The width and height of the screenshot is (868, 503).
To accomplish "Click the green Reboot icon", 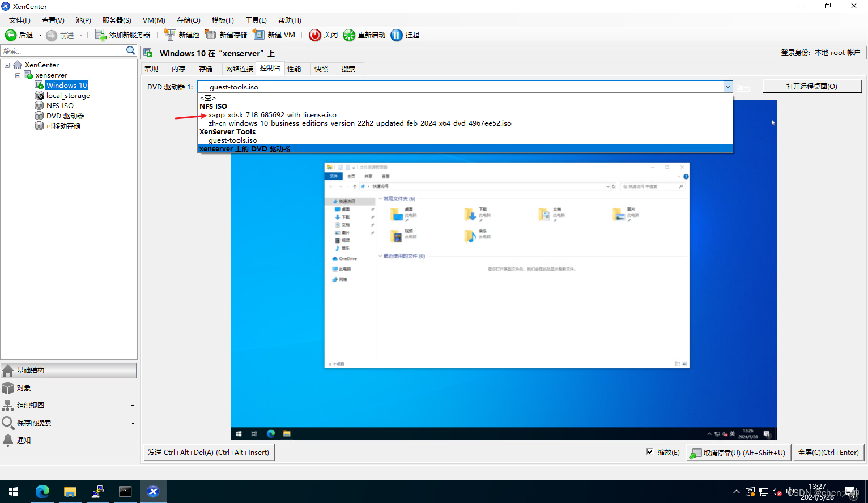I will [x=349, y=35].
